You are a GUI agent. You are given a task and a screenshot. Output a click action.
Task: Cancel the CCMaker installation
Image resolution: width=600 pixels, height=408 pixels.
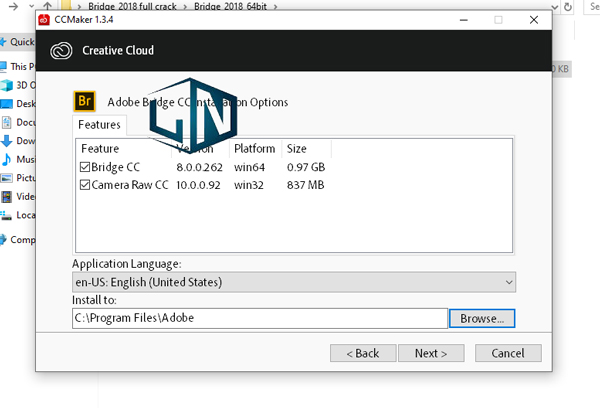(x=508, y=353)
